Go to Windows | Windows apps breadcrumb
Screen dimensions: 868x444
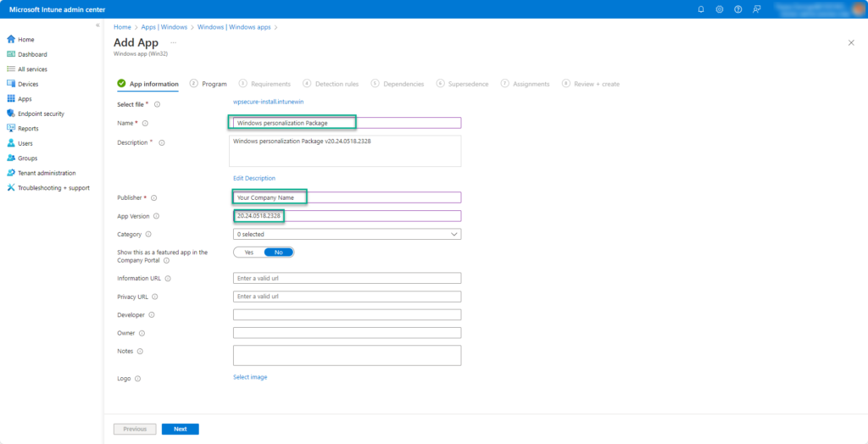pos(234,26)
